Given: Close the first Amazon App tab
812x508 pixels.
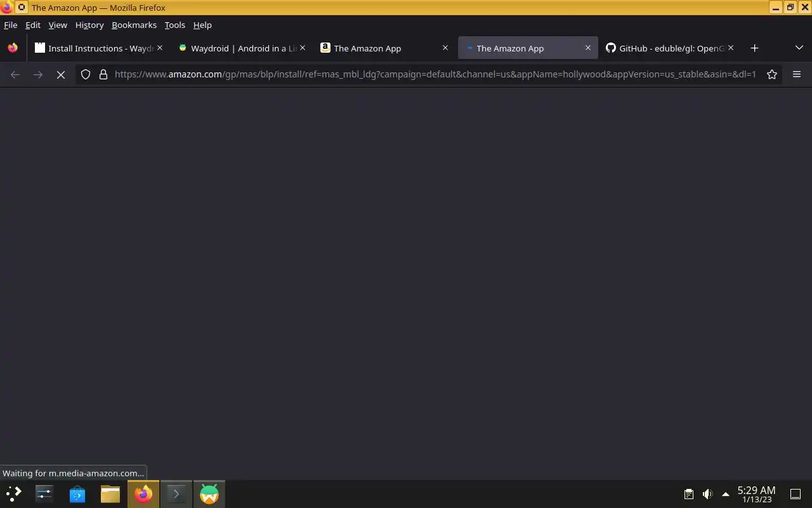Looking at the screenshot, I should click(445, 48).
